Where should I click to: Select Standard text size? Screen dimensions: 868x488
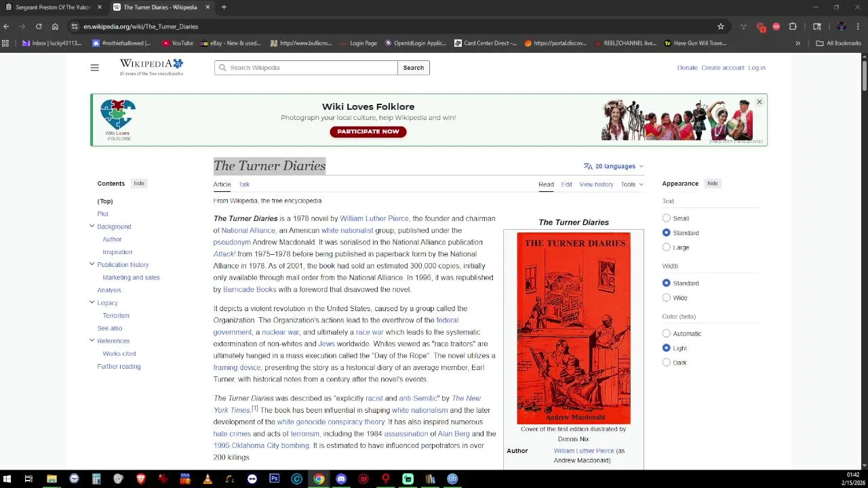coord(666,232)
